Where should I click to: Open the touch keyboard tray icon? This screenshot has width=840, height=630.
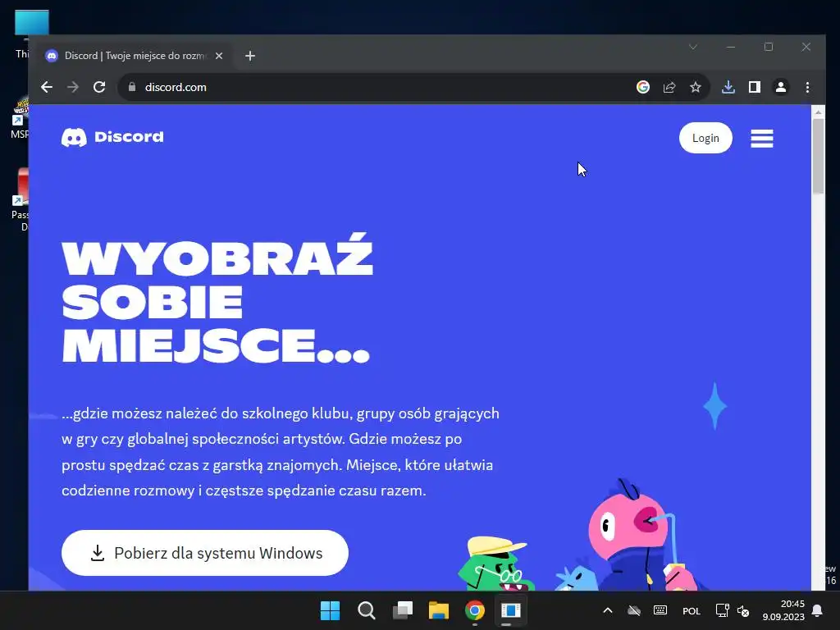(660, 610)
